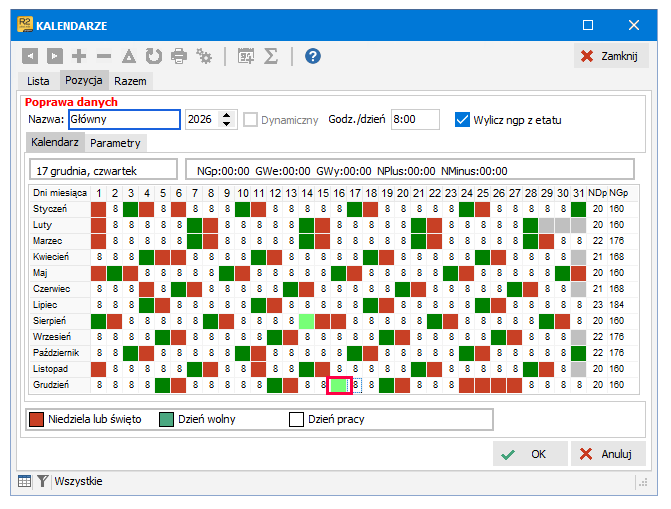Select the Styczeń 1 red holiday cell

click(98, 209)
